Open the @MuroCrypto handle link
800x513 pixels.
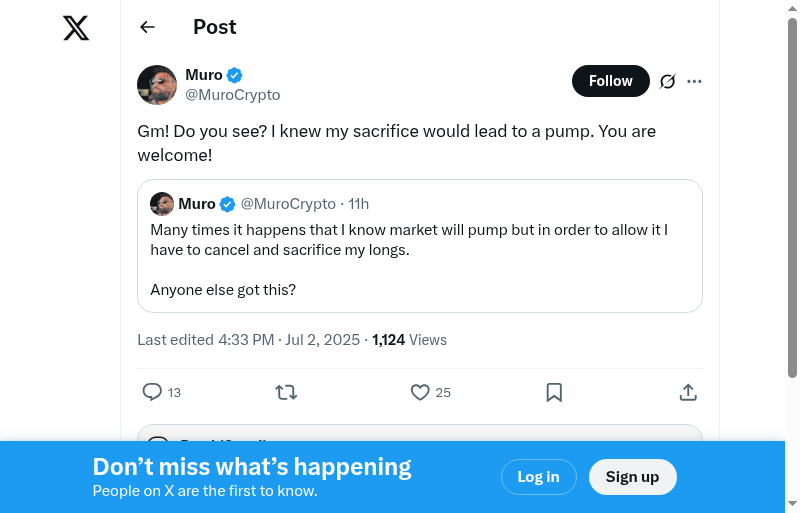(x=233, y=95)
